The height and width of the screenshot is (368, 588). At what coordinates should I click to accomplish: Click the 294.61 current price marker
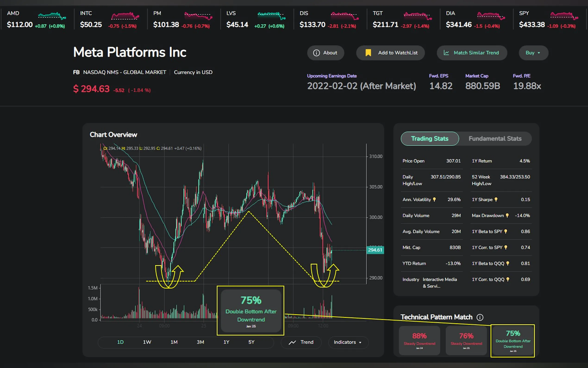click(x=375, y=250)
